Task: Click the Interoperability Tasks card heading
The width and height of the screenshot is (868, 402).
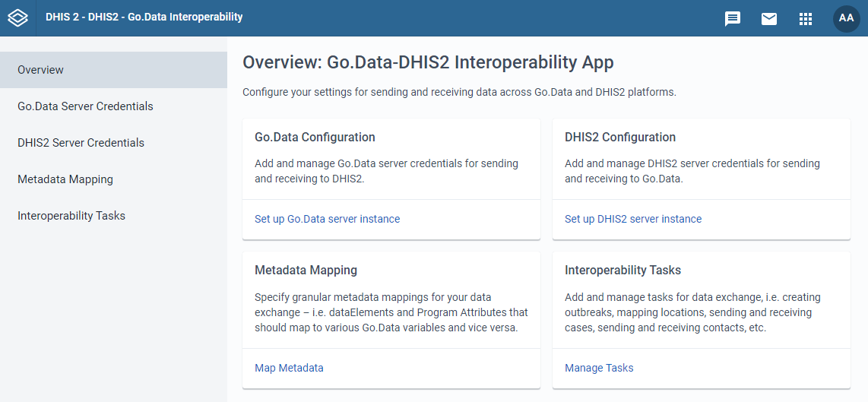Action: (622, 271)
